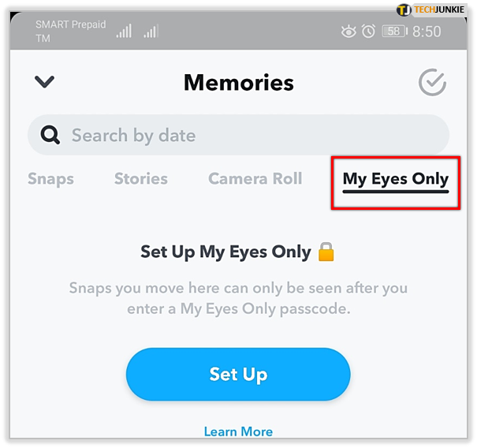Viewport: 477px width, 448px height.
Task: Tap the first signal strength icon
Action: tap(124, 31)
